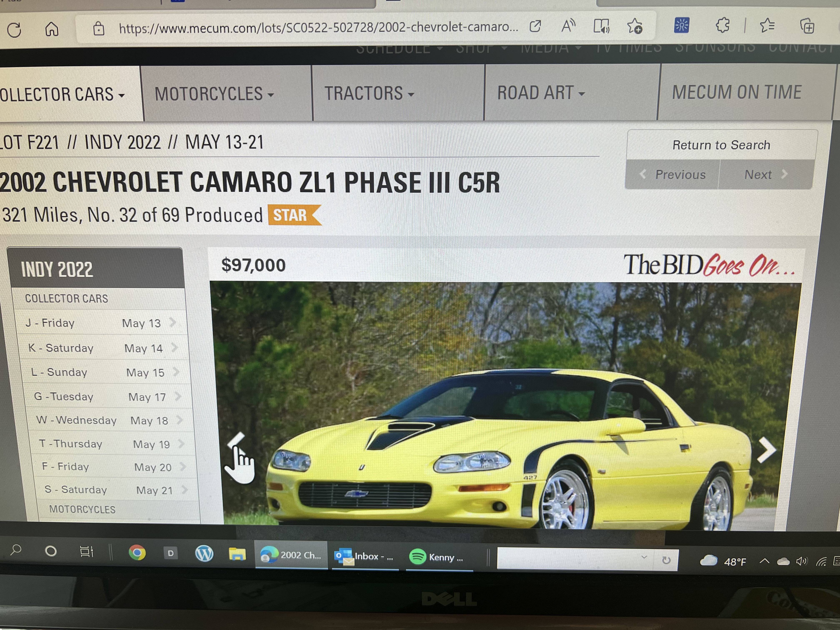Click the Return to Search button

[x=721, y=145]
